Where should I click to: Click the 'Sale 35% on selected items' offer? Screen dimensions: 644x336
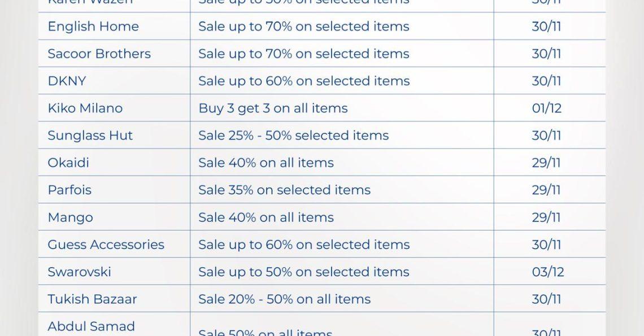coord(284,190)
